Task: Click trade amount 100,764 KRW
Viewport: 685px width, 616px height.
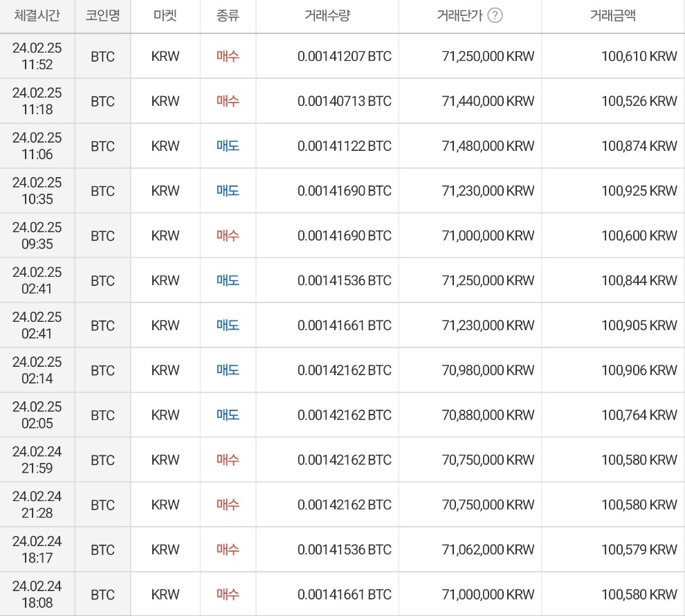Action: click(x=639, y=415)
